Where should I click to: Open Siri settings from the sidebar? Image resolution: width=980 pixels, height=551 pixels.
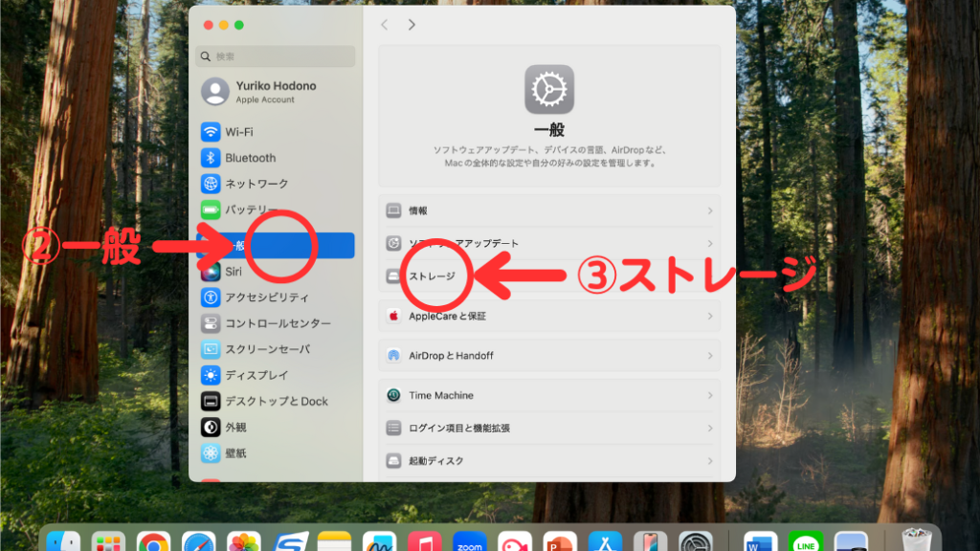pos(233,272)
